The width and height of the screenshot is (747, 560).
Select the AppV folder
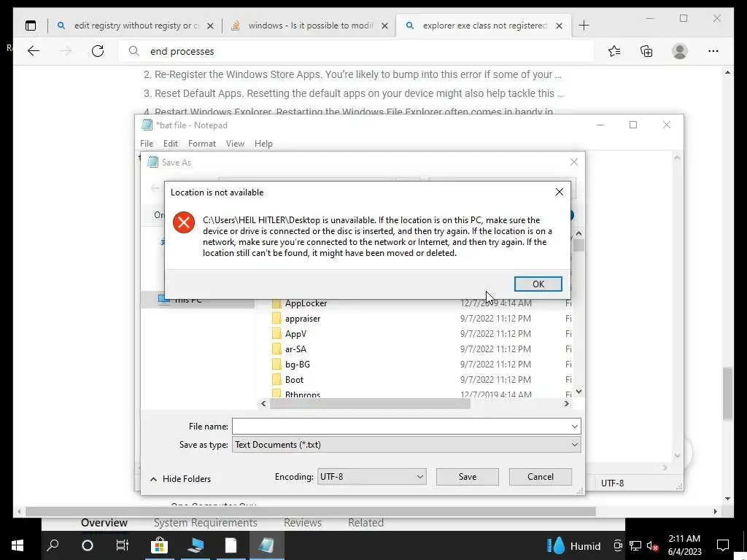coord(295,334)
